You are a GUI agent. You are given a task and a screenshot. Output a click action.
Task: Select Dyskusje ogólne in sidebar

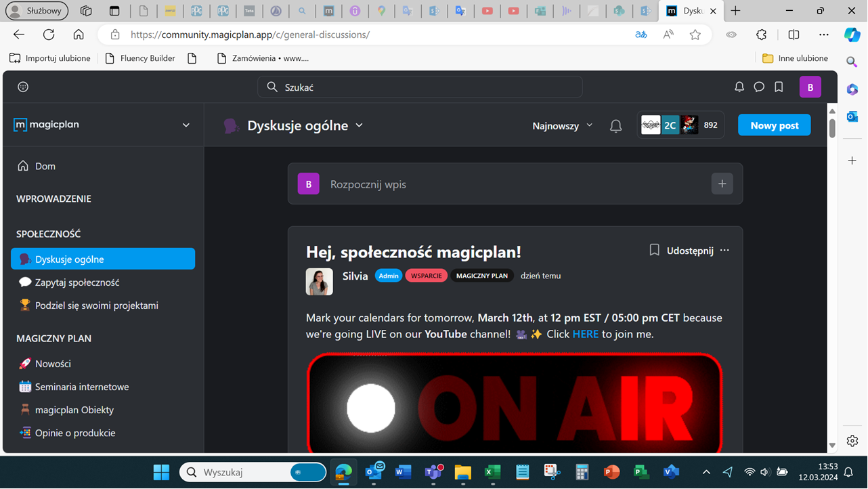click(103, 259)
